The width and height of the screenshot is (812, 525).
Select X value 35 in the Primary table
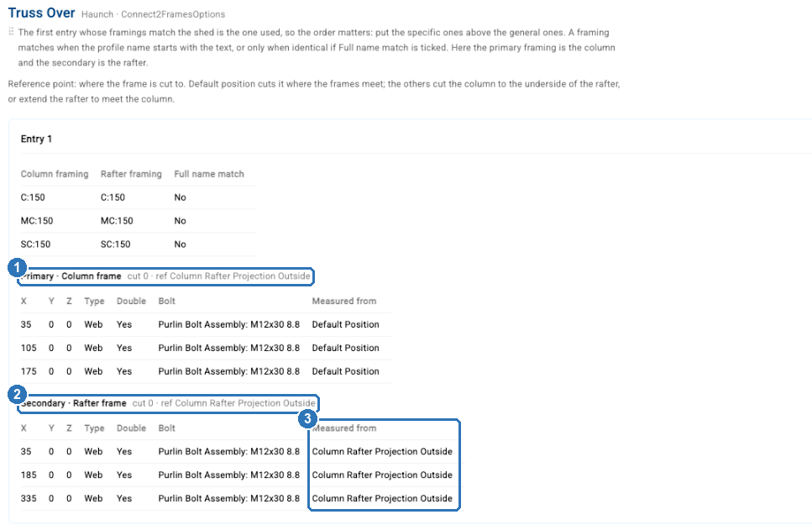pos(26,324)
